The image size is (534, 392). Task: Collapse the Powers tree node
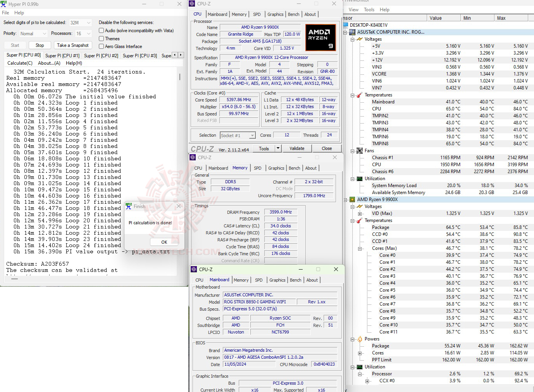click(x=352, y=339)
